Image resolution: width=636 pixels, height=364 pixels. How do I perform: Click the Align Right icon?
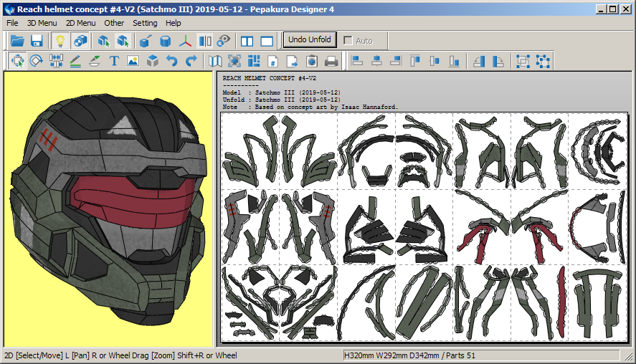(x=396, y=61)
